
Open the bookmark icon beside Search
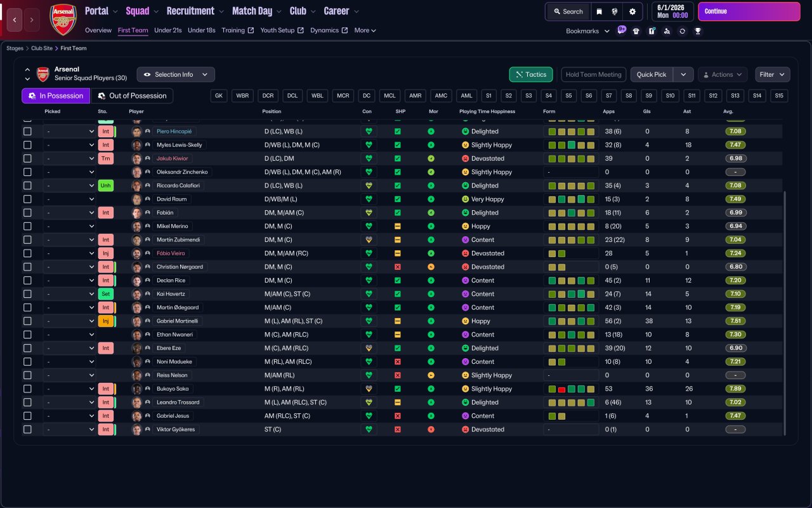point(599,11)
